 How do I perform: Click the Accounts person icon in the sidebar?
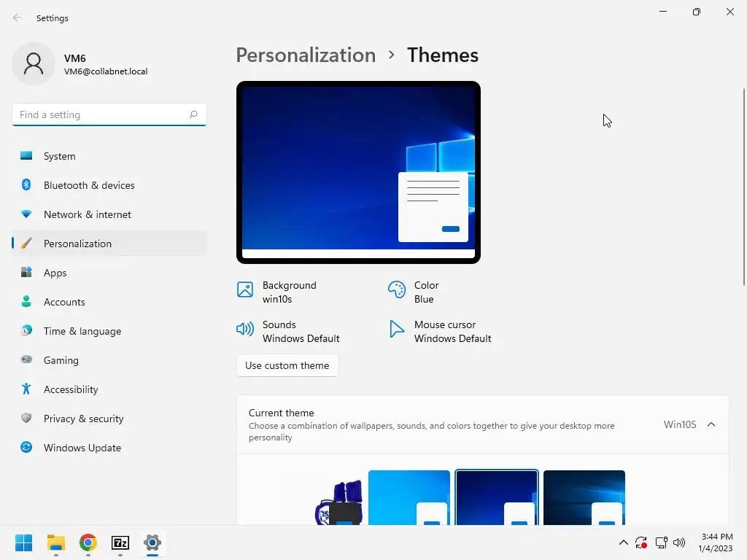tap(26, 301)
